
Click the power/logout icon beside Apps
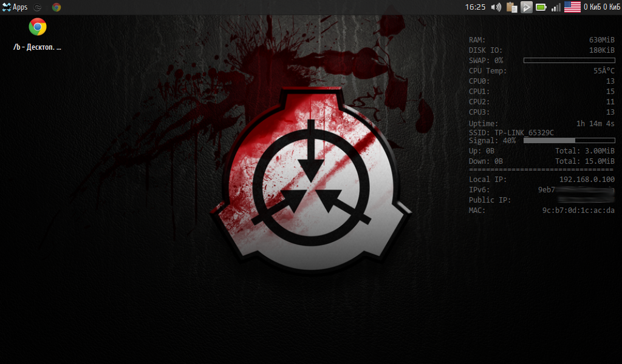[x=37, y=7]
